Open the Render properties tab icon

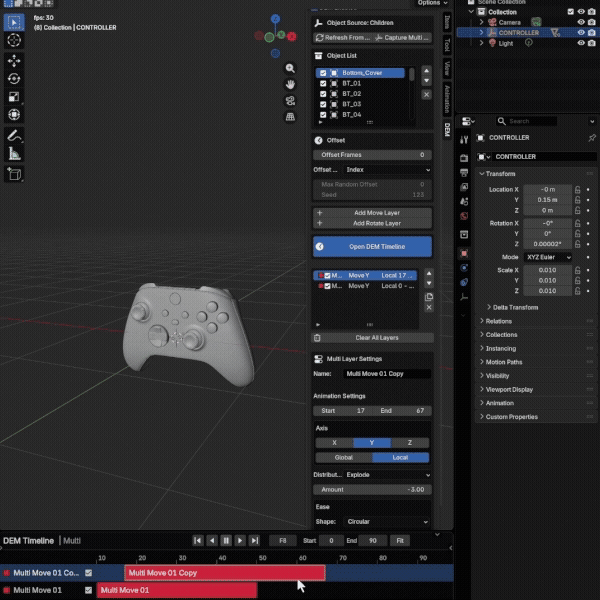tap(464, 158)
